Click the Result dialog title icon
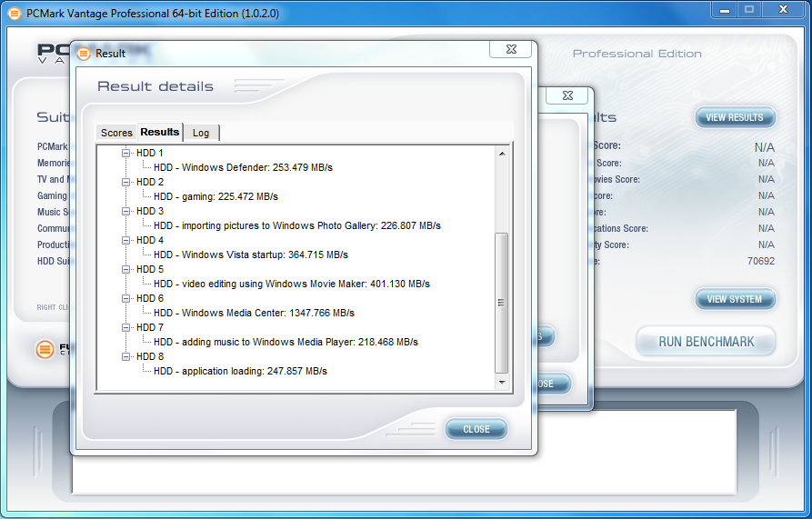Viewport: 812px width, 519px height. (x=84, y=54)
